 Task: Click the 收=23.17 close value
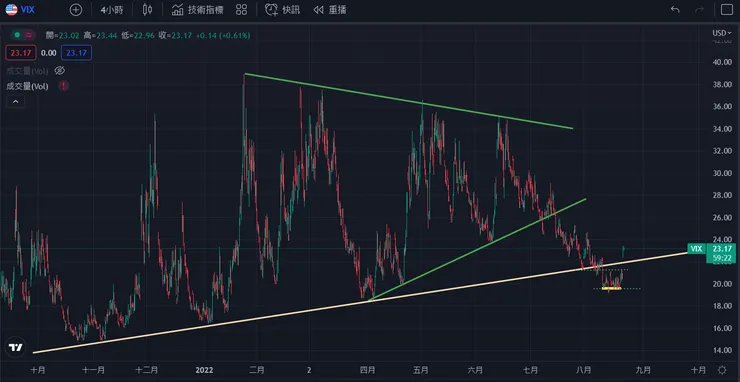tap(176, 35)
